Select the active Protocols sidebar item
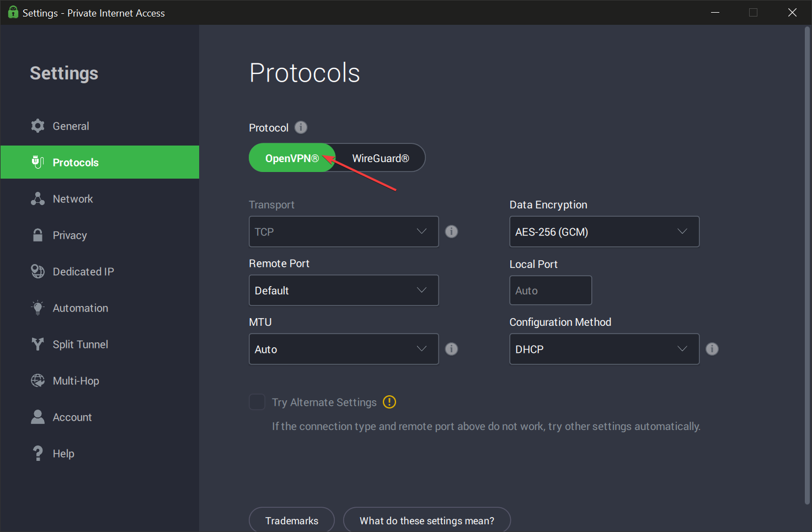Image resolution: width=812 pixels, height=532 pixels. [100, 162]
